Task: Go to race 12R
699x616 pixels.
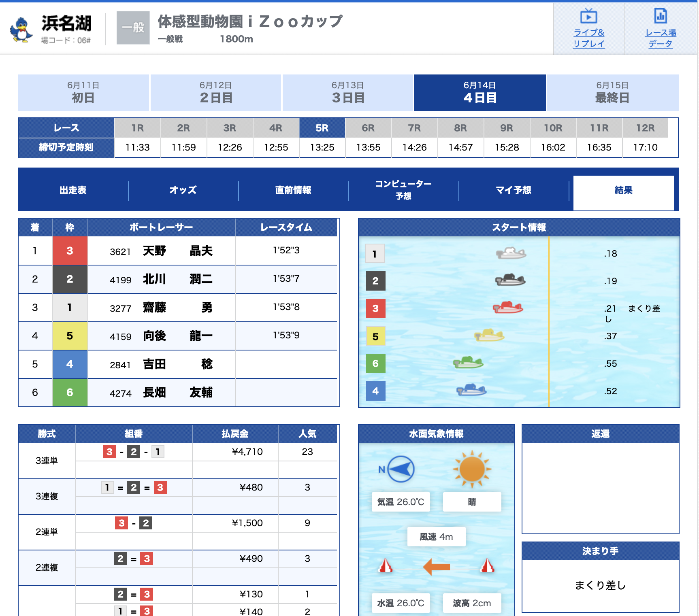Action: click(645, 128)
